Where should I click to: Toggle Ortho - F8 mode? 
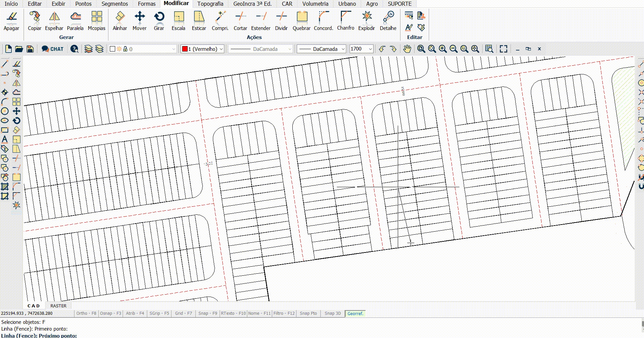coord(86,313)
